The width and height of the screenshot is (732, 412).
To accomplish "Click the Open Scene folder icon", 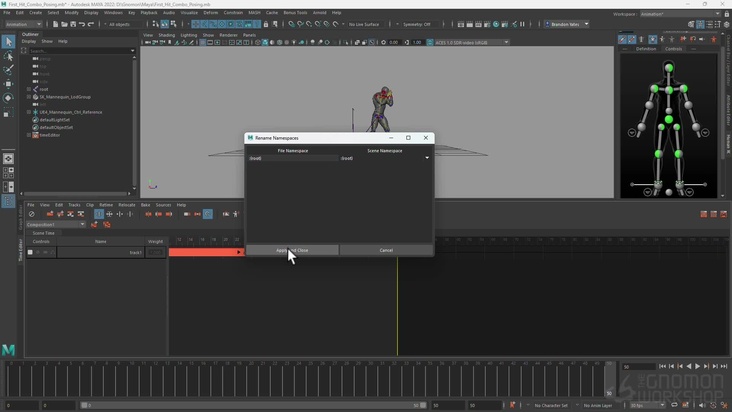I will click(64, 24).
